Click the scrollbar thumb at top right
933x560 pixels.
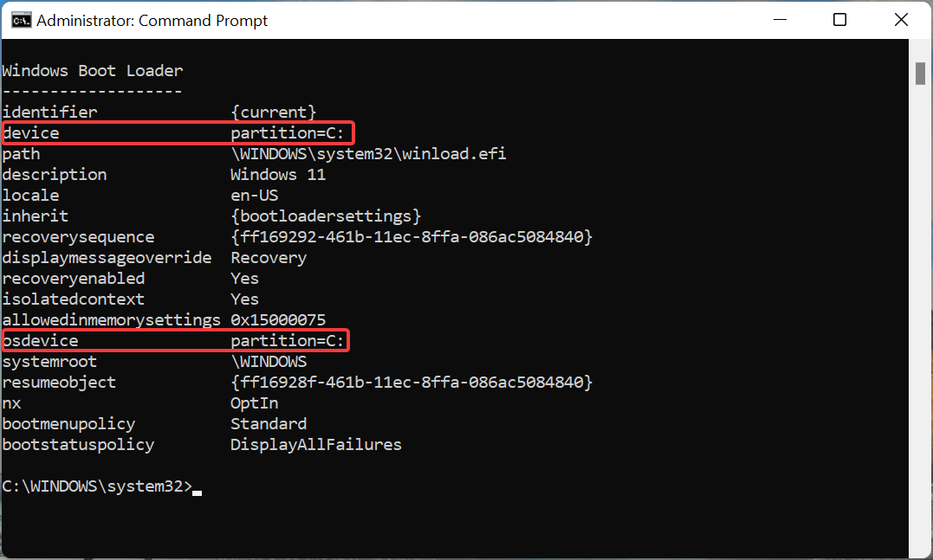(920, 73)
